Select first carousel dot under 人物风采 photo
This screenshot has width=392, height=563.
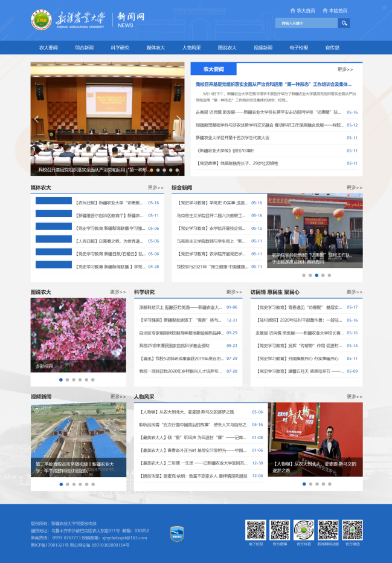(x=304, y=484)
